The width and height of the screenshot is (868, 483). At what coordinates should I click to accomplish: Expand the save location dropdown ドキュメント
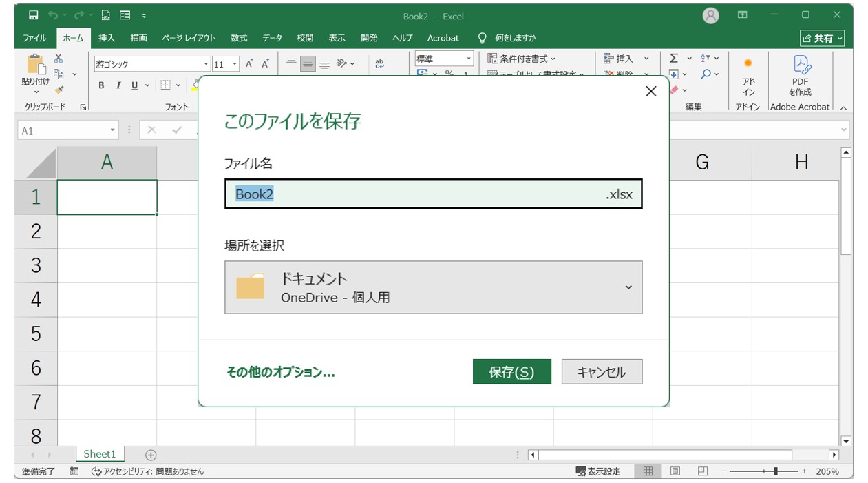(x=433, y=287)
